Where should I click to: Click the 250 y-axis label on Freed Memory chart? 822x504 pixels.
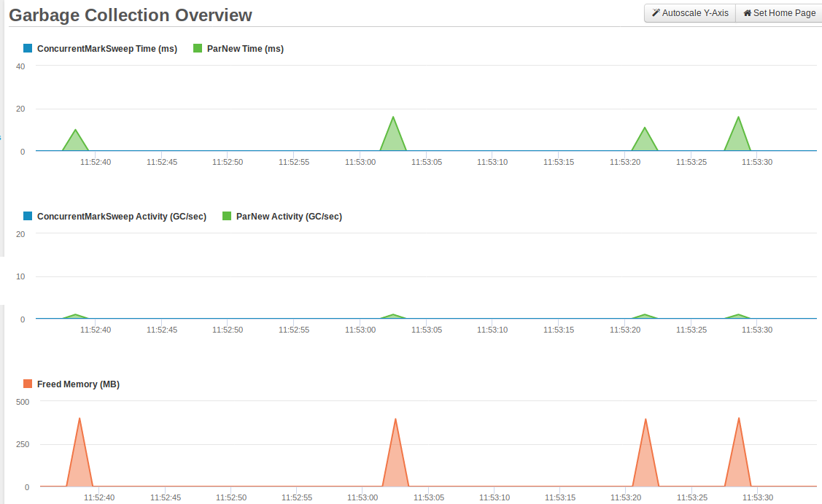point(23,444)
